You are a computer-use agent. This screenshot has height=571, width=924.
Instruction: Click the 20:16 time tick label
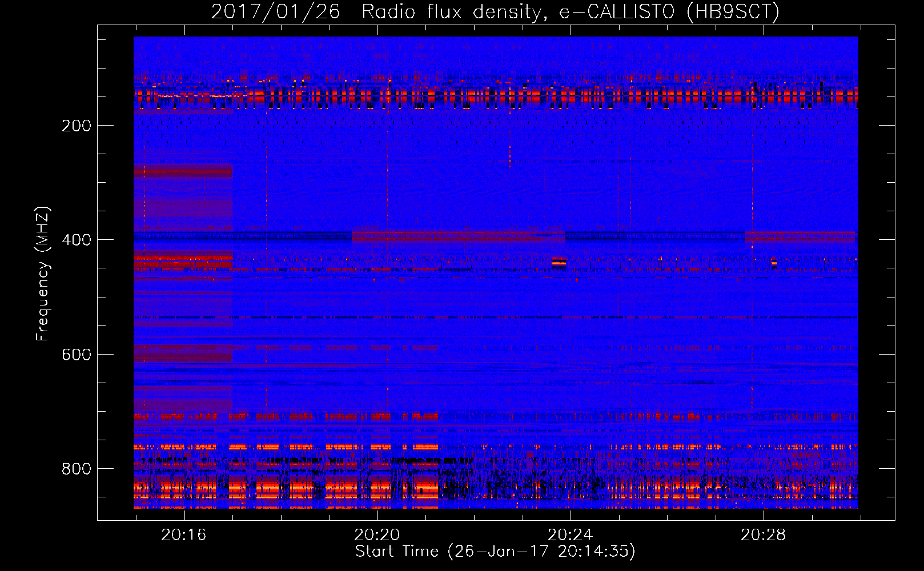184,535
